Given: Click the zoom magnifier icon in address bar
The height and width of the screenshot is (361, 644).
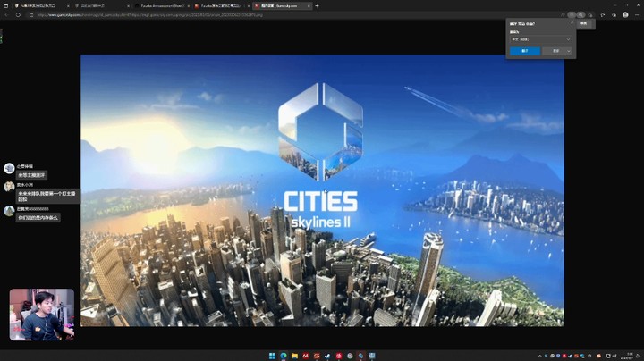Looking at the screenshot, I should click(x=580, y=15).
